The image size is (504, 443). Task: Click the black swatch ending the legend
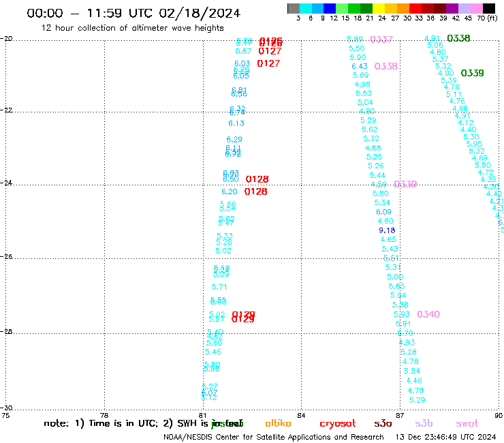point(489,9)
